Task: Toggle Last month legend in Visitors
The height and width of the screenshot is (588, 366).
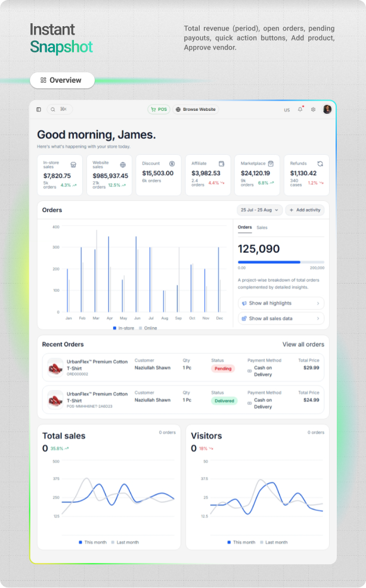Action: coord(274,542)
